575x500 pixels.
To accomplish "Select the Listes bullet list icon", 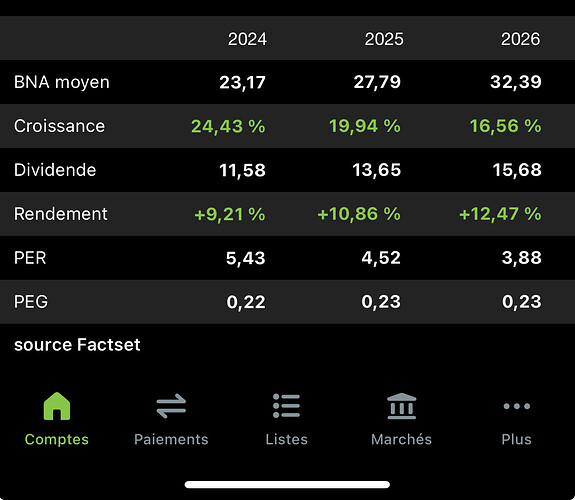I will point(286,406).
